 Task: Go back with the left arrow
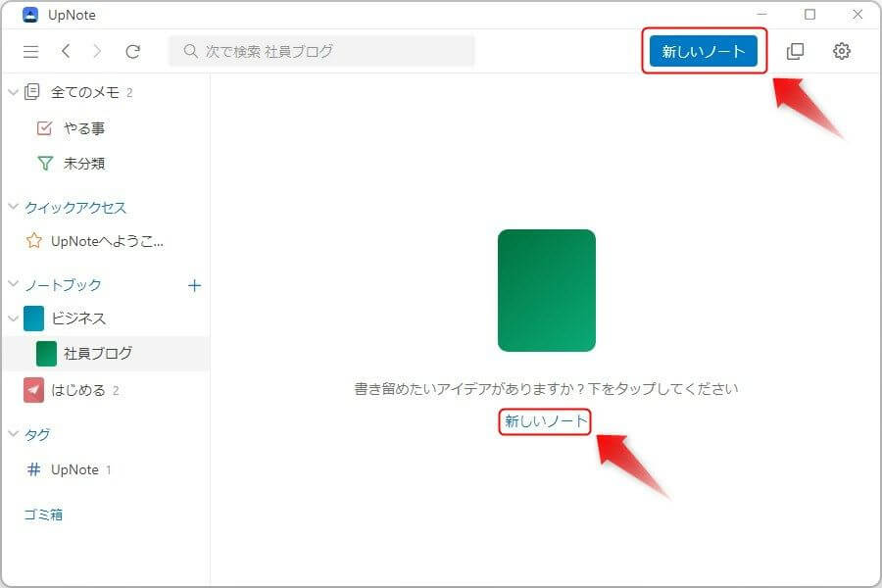(x=66, y=51)
